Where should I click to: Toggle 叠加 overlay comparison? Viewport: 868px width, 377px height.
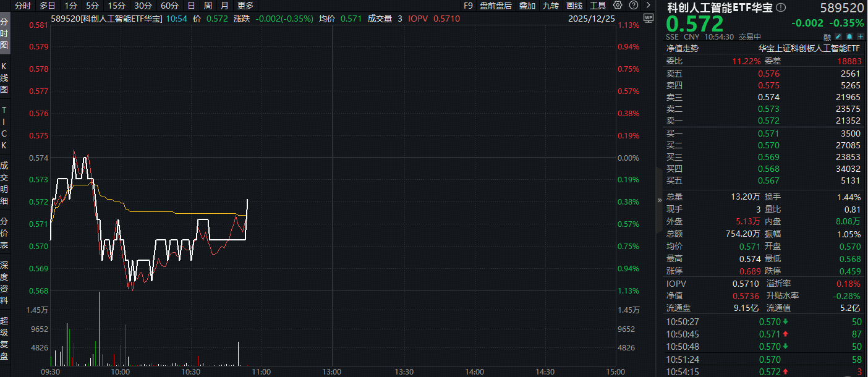[527, 6]
